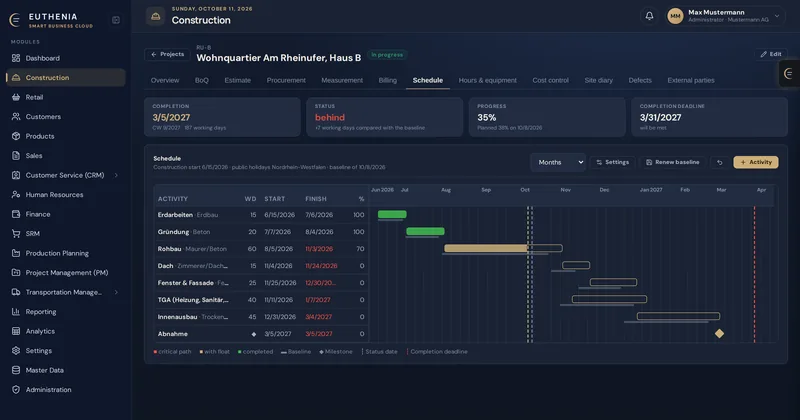Screen dimensions: 800x420
Task: Click the green Gründung Gantt bar
Action: click(x=425, y=231)
